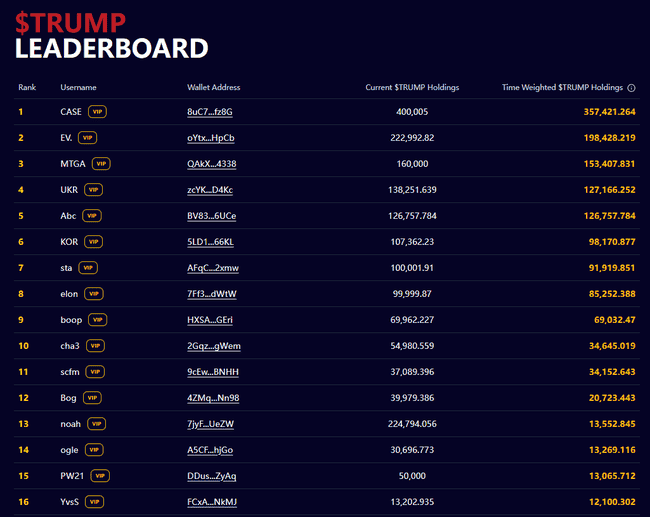Screen dimensions: 650x517
Task: Visit the 7Ff3...dWtW wallet address
Action: pos(212,294)
